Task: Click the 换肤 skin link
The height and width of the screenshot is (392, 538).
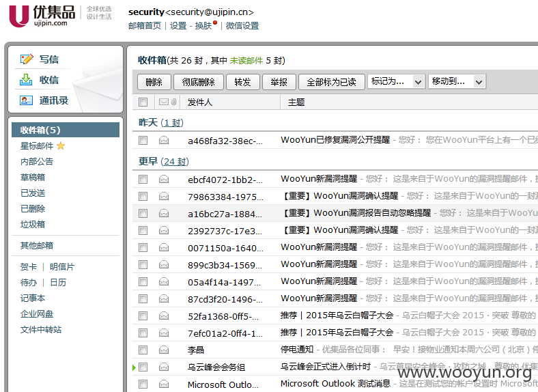Action: [203, 26]
